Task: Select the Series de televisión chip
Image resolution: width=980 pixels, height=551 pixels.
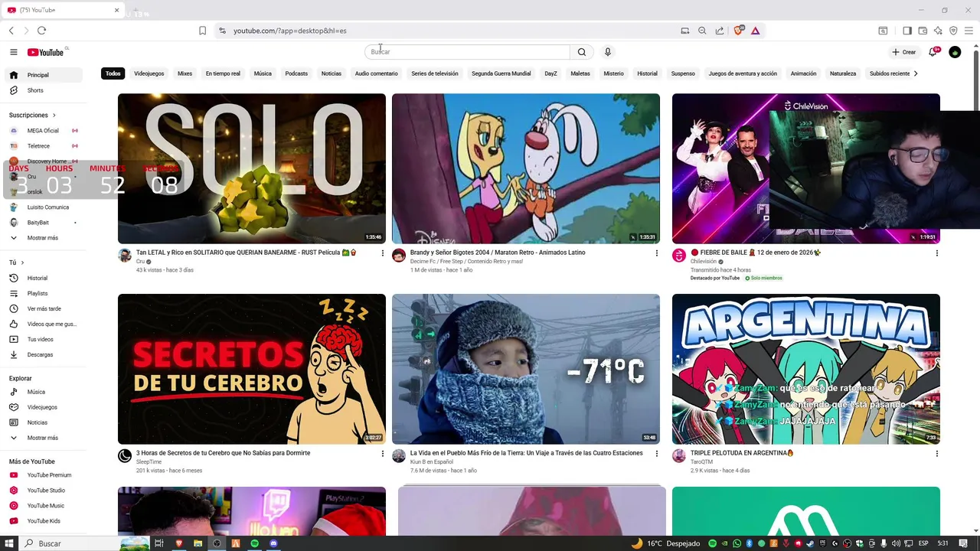Action: tap(435, 73)
